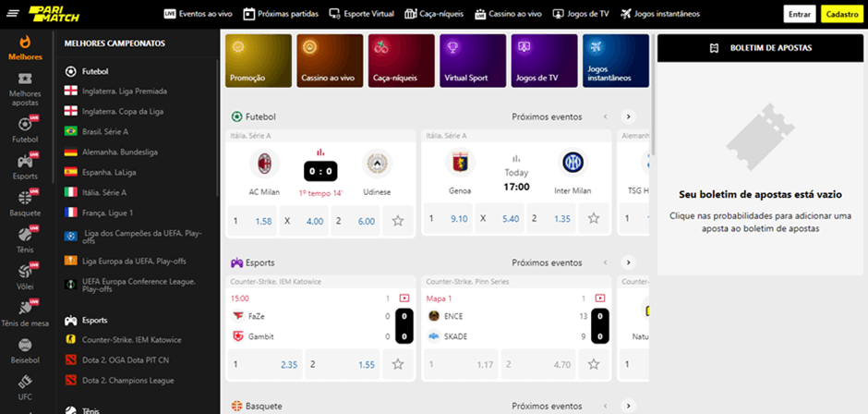868x414 pixels.
Task: Click the Cadastro button
Action: coord(841,14)
